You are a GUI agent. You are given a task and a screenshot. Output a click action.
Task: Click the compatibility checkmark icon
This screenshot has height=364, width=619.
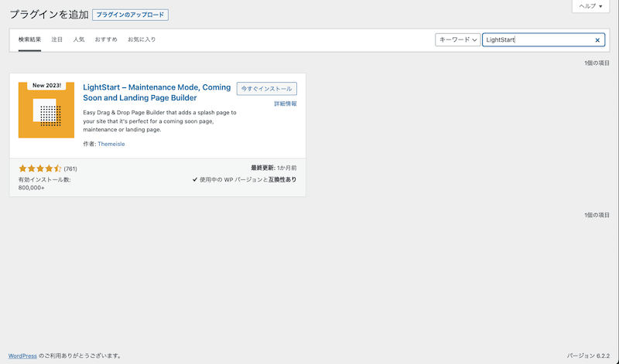195,179
